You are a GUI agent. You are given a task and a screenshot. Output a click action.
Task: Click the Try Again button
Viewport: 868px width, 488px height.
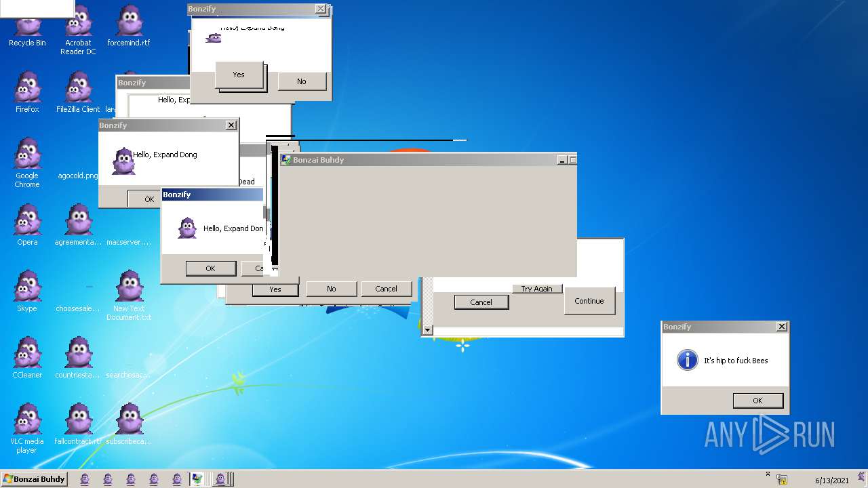[536, 289]
